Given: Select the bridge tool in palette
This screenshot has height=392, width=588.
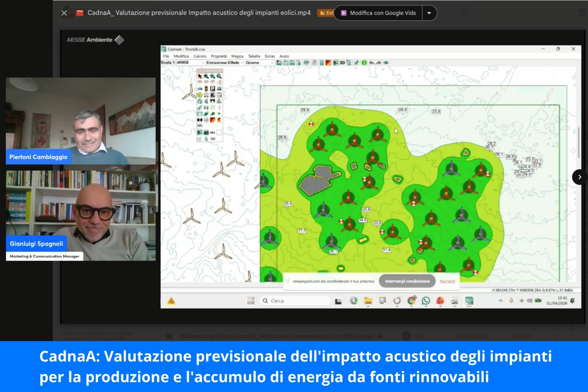Looking at the screenshot, I should [x=213, y=101].
